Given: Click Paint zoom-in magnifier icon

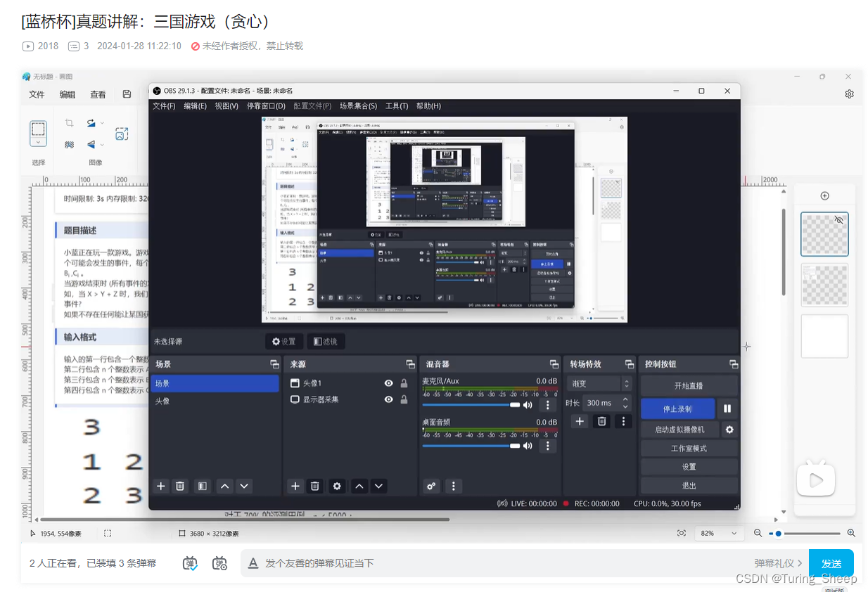Looking at the screenshot, I should tap(851, 534).
